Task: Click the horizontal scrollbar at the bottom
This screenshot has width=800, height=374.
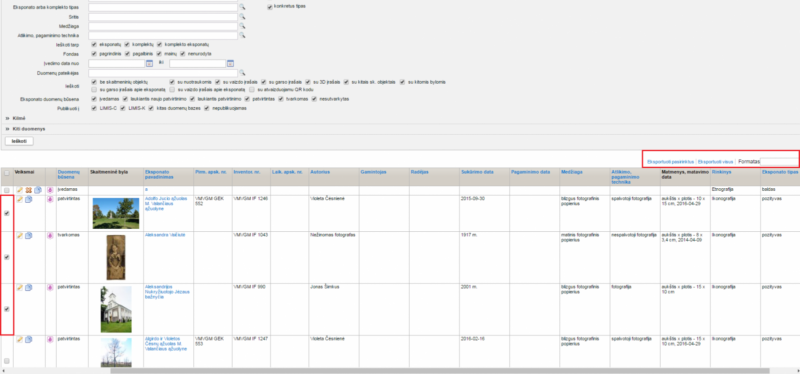Action: pos(440,371)
